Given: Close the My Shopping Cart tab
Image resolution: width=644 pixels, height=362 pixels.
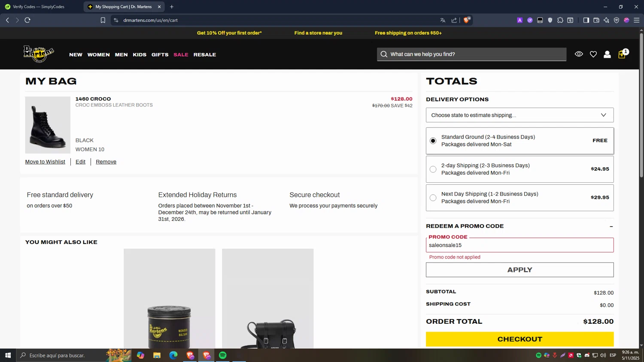Looking at the screenshot, I should tap(159, 7).
